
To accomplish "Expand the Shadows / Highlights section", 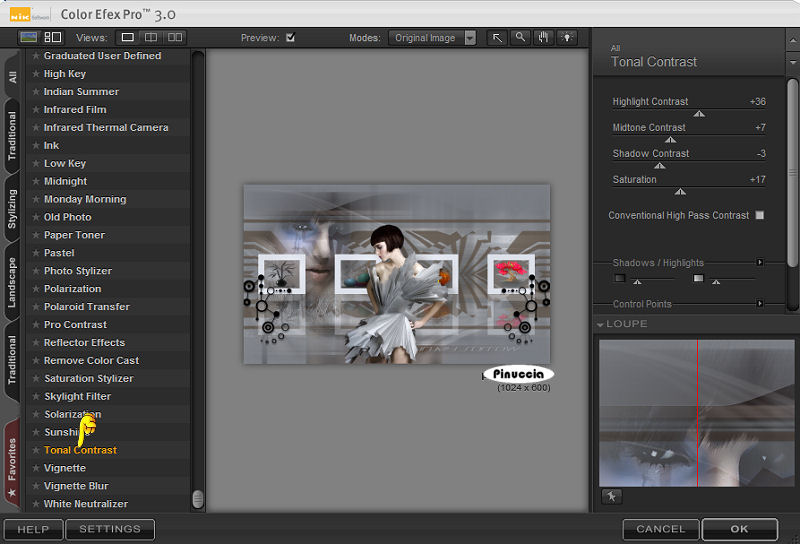I will (760, 263).
